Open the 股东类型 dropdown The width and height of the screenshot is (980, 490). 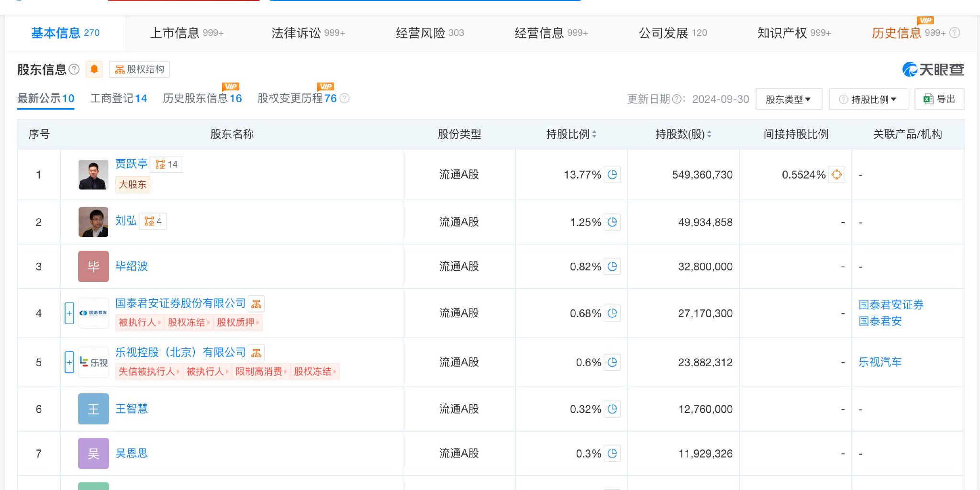coord(789,99)
